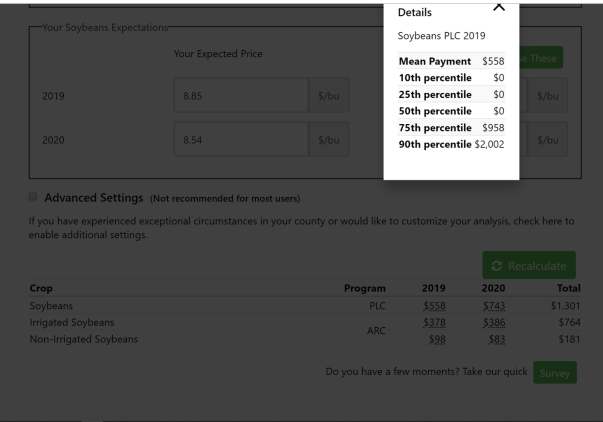This screenshot has width=603, height=422.
Task: Open Irrigated Soybeans 2019 payment $378
Action: click(x=435, y=322)
